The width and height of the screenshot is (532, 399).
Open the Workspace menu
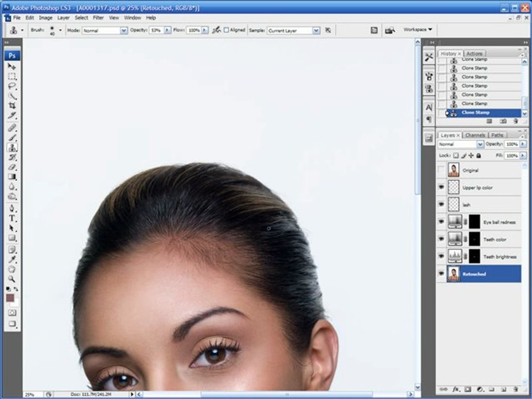(418, 29)
